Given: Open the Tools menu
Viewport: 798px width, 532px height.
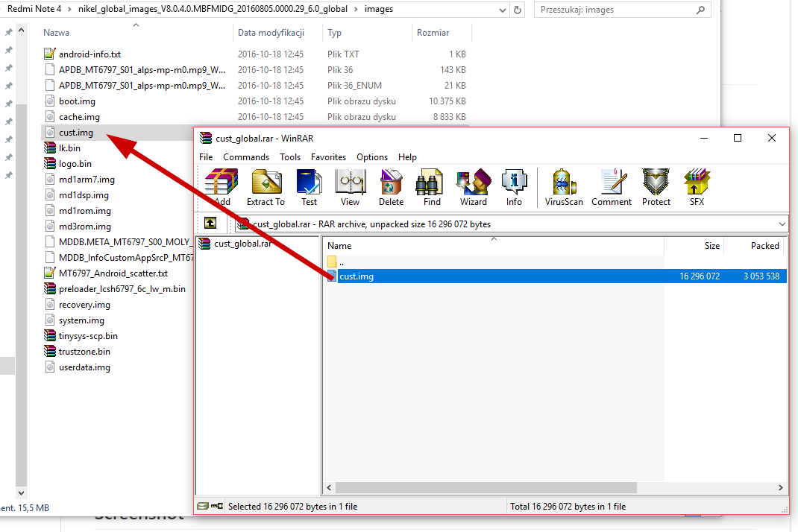Looking at the screenshot, I should tap(290, 157).
